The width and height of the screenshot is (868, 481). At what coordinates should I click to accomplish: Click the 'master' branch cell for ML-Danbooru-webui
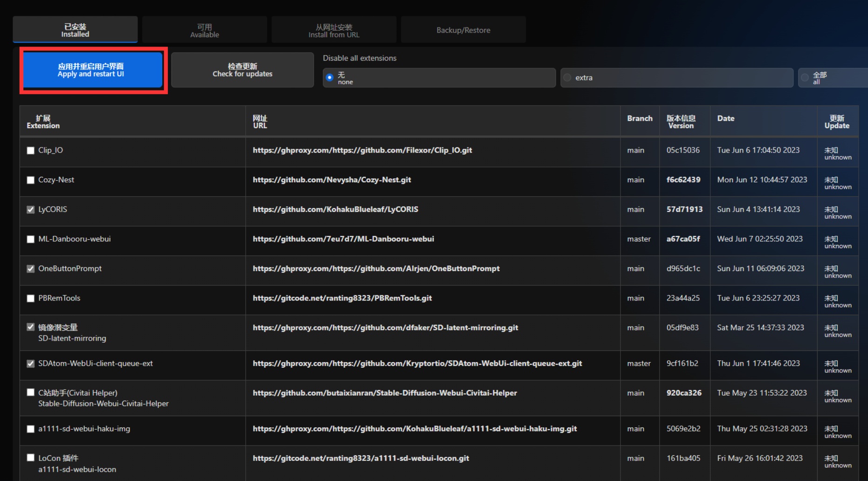point(639,239)
